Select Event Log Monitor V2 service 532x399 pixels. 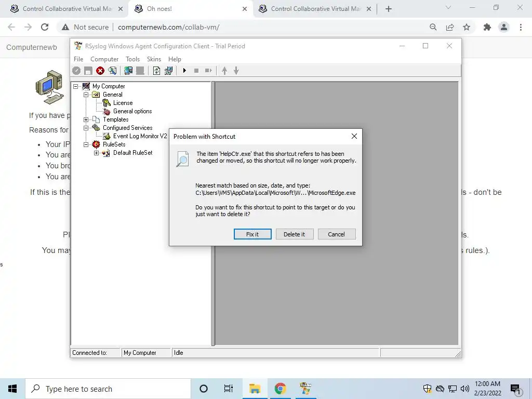click(x=140, y=136)
